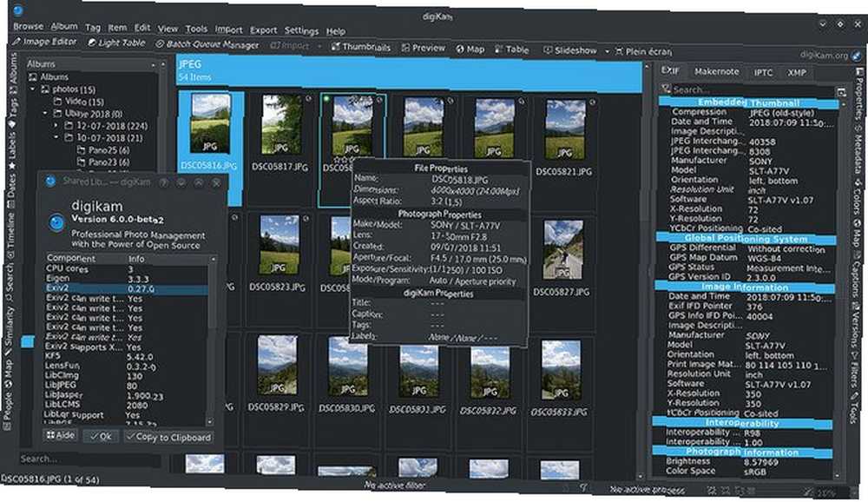Open the Map tab in left sidebar
Image resolution: width=868 pixels, height=502 pixels.
tap(8, 375)
